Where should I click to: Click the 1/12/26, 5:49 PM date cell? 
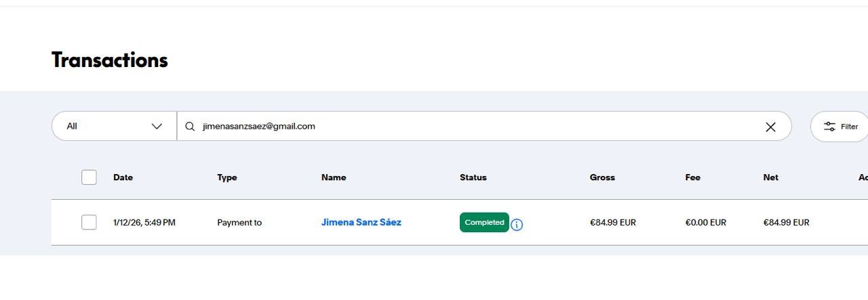click(x=144, y=222)
